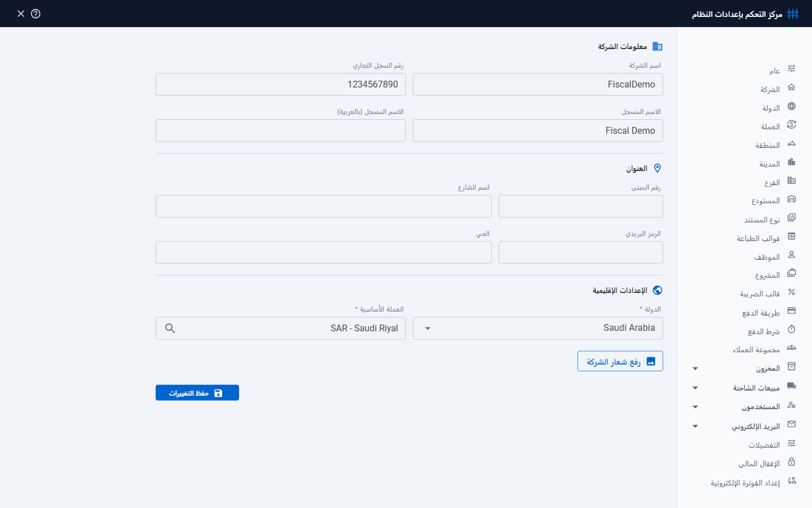This screenshot has width=812, height=508.
Task: Click the رقم السجل التجاري field
Action: click(281, 84)
